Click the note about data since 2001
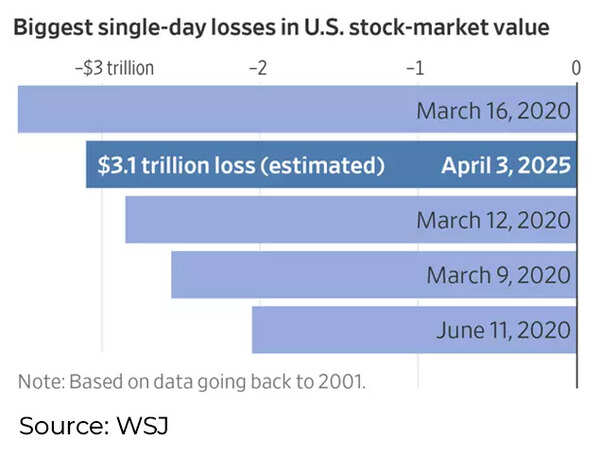 [191, 382]
